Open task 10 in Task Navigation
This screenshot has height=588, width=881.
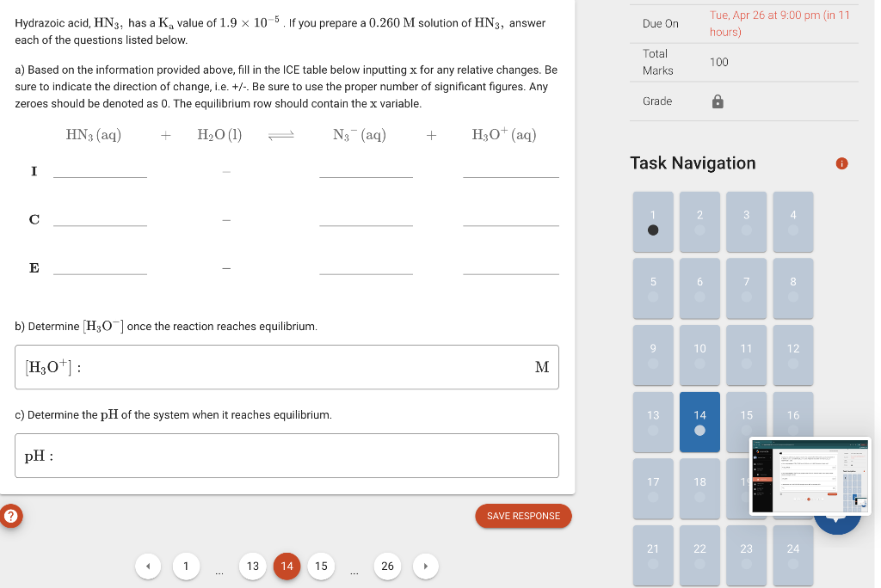pyautogui.click(x=699, y=356)
